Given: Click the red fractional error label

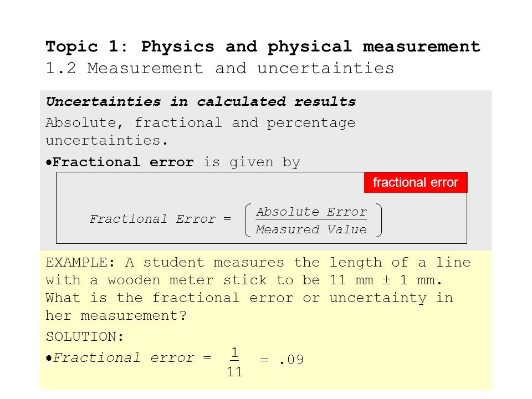Looking at the screenshot, I should (x=415, y=182).
